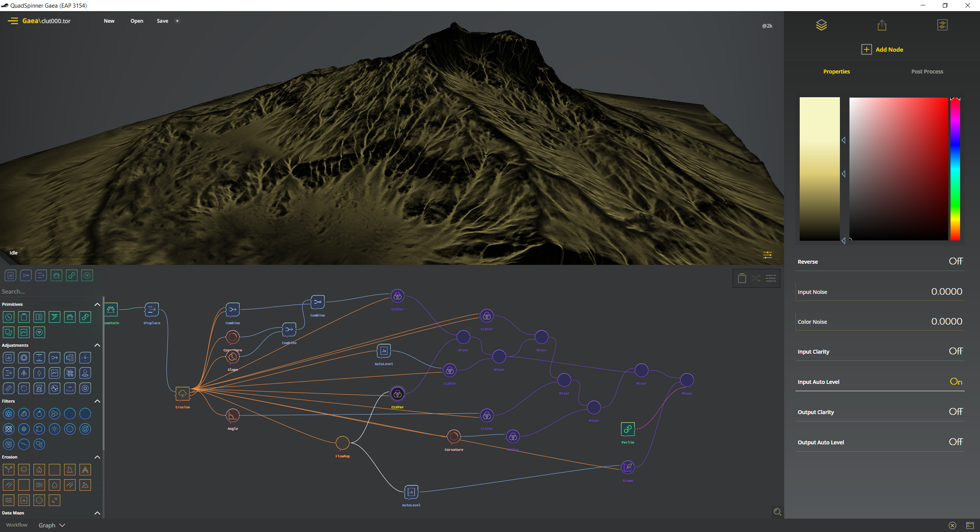Collapse the Primitives section
980x532 pixels.
[97, 304]
